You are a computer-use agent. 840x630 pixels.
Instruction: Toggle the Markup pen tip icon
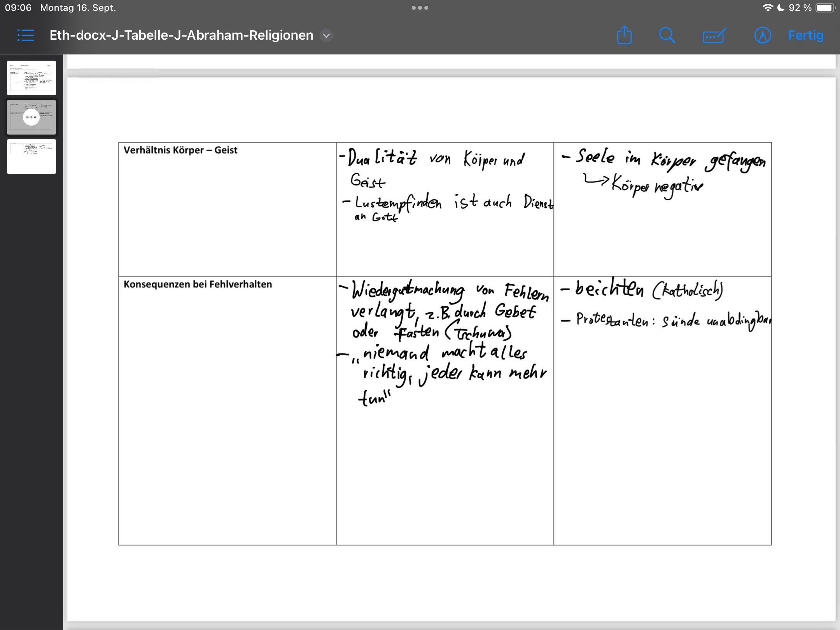pos(763,35)
